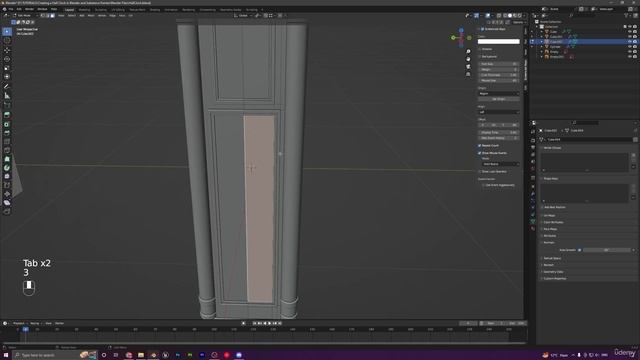Viewport: 640px width, 360px height.
Task: Click the camera view gizmo icon
Action: click(x=468, y=67)
